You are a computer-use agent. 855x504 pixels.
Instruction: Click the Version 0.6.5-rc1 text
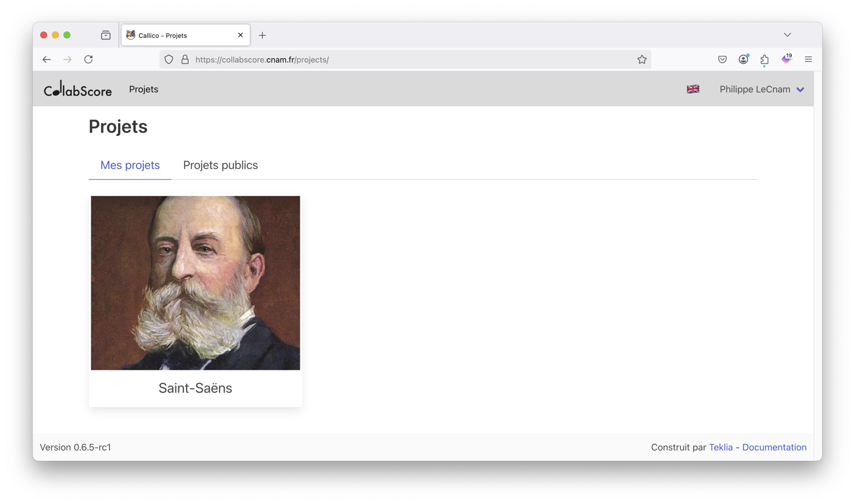click(76, 447)
